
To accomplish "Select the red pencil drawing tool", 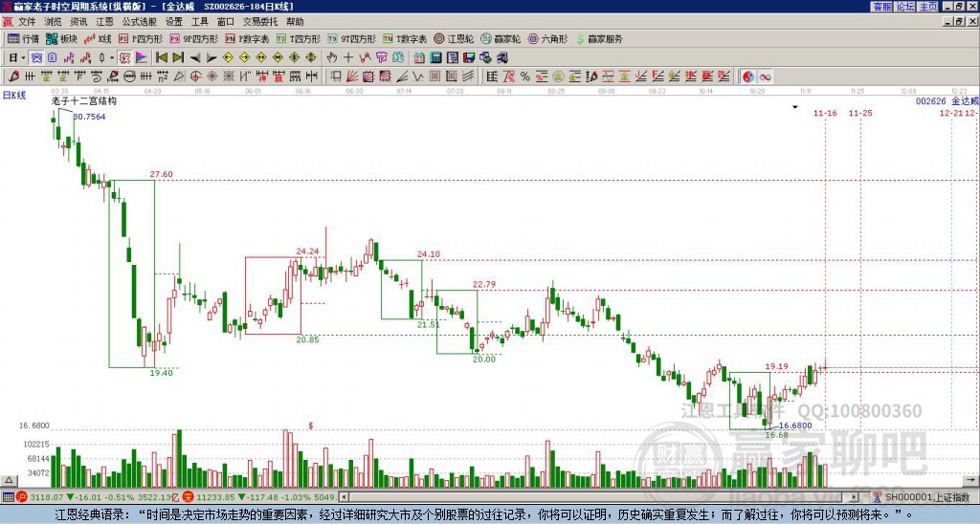I will tap(13, 76).
